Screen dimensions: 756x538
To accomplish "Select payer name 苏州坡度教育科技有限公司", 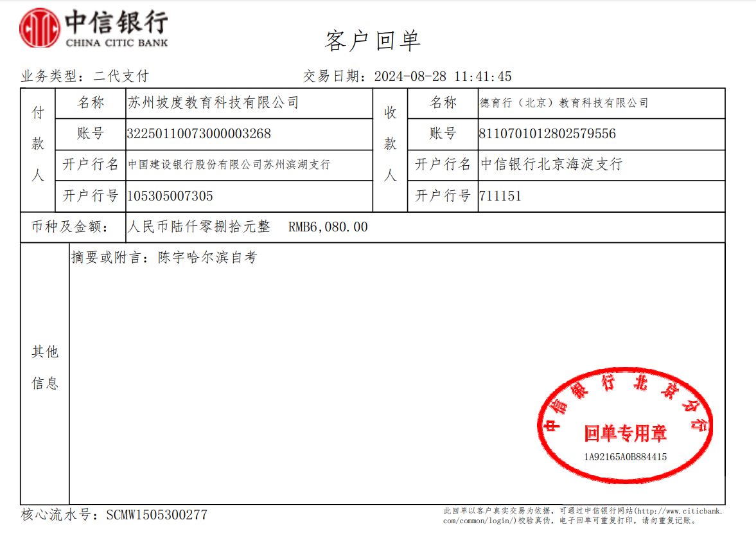I will (213, 103).
